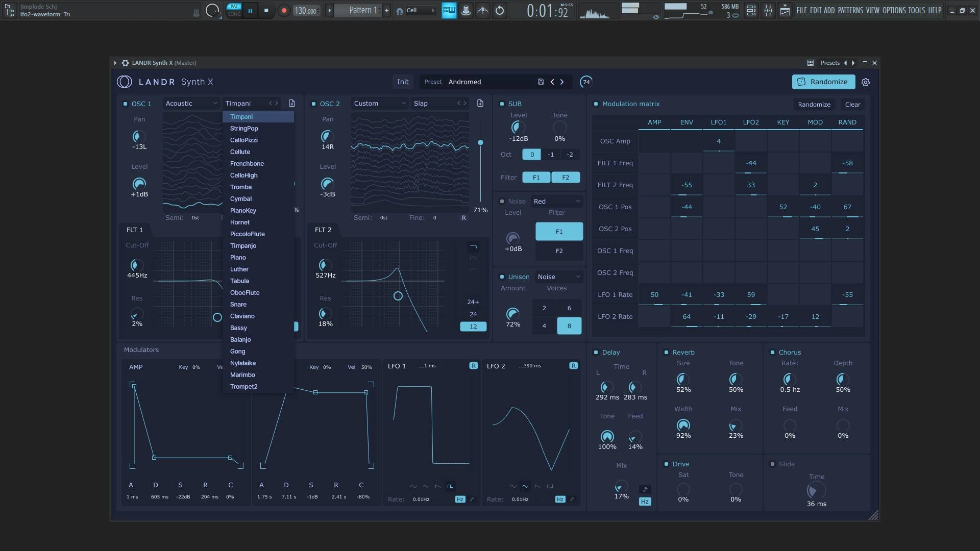This screenshot has height=551, width=980.
Task: Open OSC 2 Custom category dropdown
Action: (380, 103)
